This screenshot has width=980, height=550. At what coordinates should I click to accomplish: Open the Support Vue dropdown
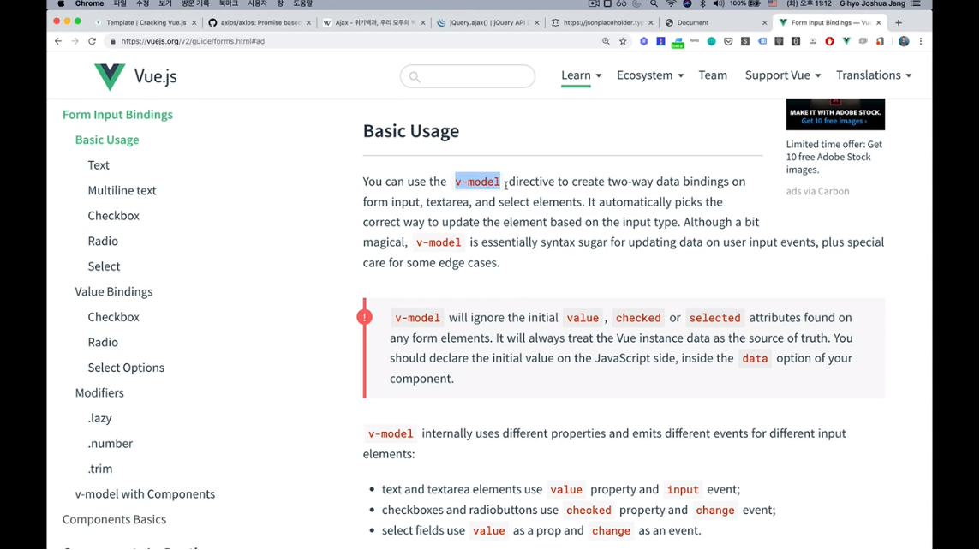(782, 75)
